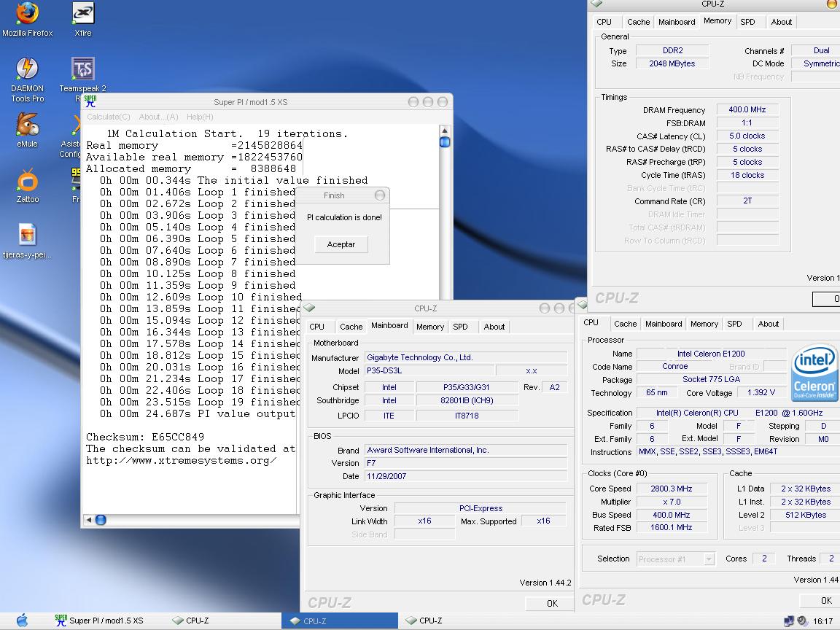The image size is (840, 630).
Task: Open Teamspeak 2 desktop icon
Action: click(x=82, y=76)
